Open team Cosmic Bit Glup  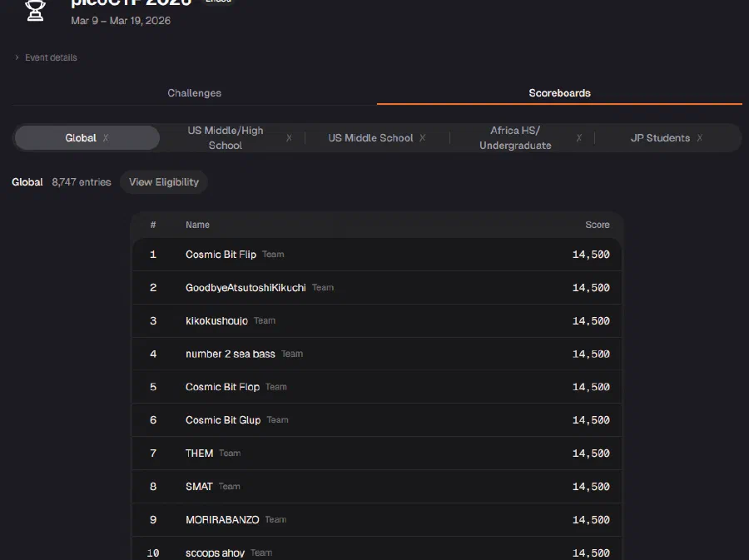223,420
